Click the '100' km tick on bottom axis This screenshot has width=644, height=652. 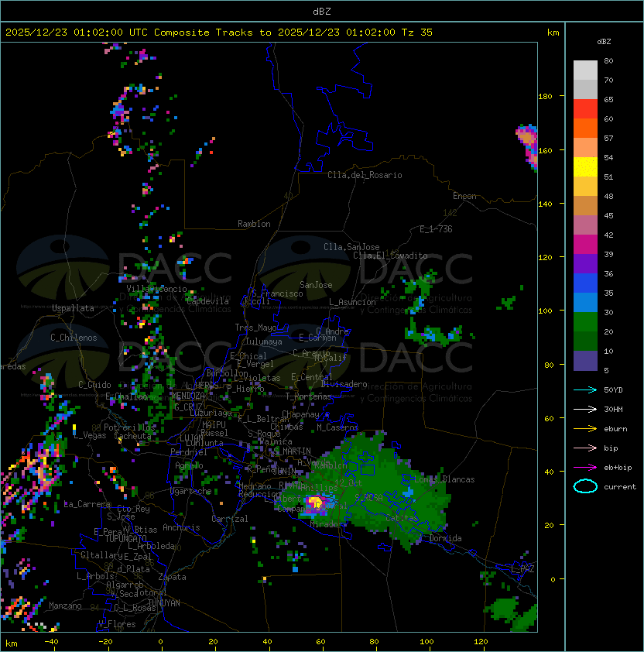point(426,642)
